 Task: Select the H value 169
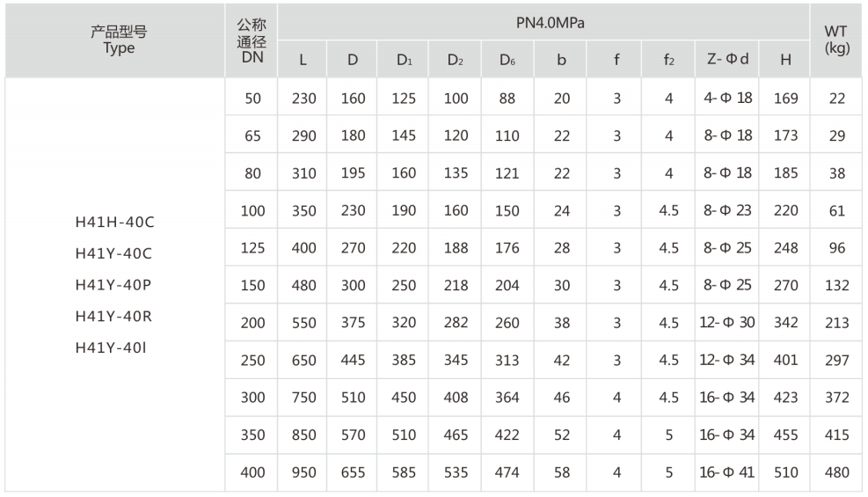click(x=785, y=98)
